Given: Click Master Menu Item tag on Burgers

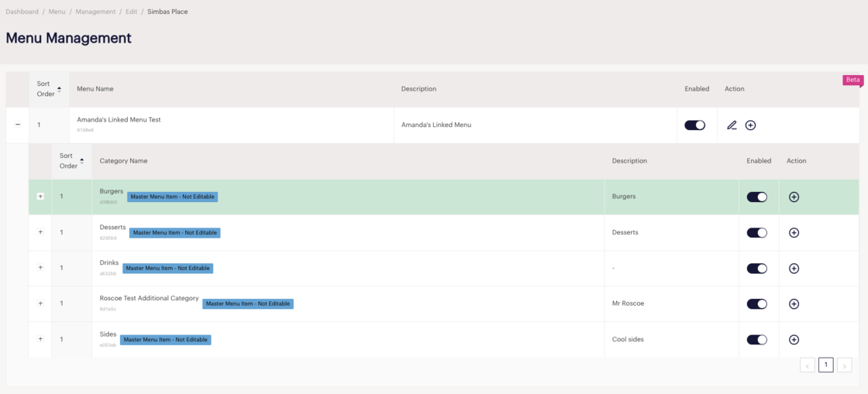Looking at the screenshot, I should coord(173,197).
